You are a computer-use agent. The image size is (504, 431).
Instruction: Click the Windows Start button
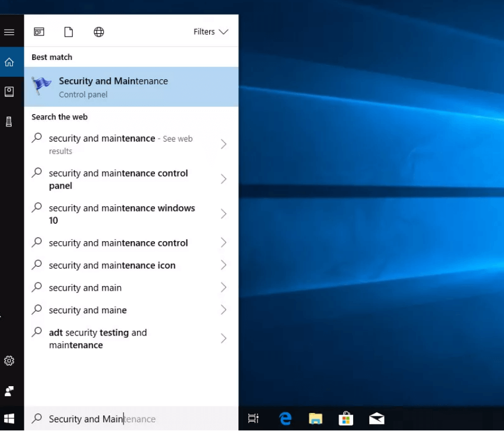pyautogui.click(x=9, y=419)
